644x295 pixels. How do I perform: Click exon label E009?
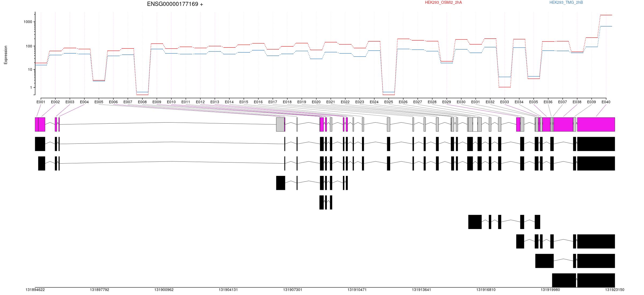pyautogui.click(x=157, y=102)
